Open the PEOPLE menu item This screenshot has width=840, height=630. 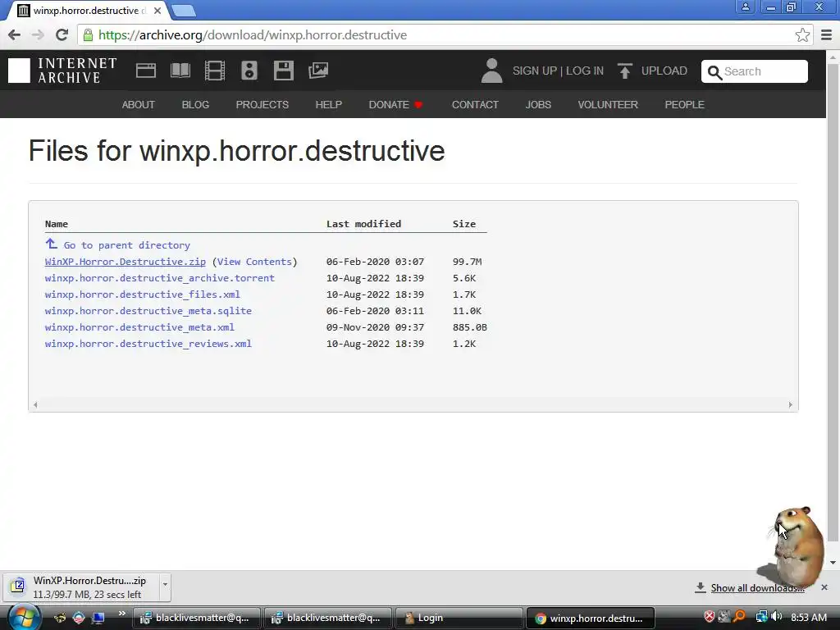coord(685,104)
